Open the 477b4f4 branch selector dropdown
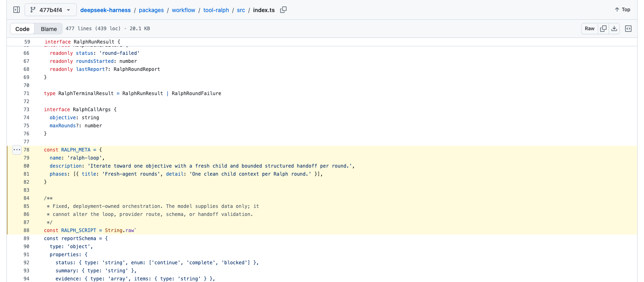The width and height of the screenshot is (644, 282). 51,10
